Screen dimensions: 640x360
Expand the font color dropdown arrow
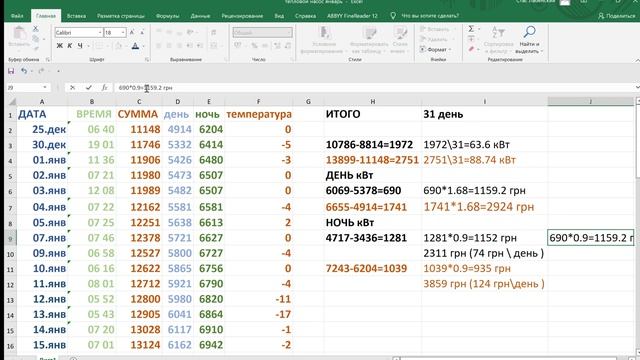(x=143, y=46)
